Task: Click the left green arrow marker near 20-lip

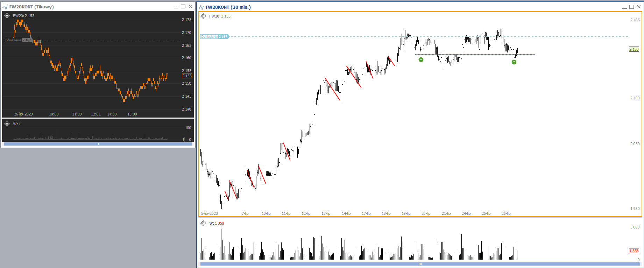Action: [x=421, y=59]
